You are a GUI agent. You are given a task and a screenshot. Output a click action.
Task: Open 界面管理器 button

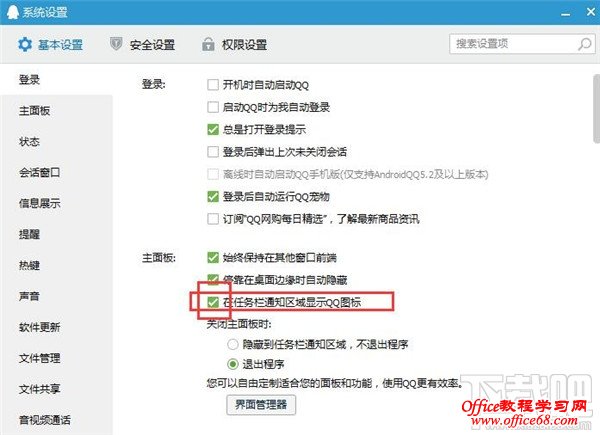(x=261, y=405)
